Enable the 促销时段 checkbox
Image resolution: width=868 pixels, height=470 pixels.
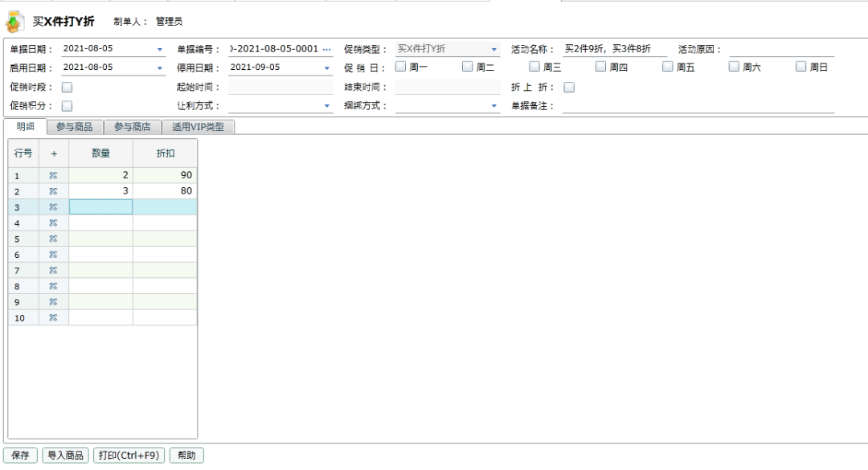point(67,87)
